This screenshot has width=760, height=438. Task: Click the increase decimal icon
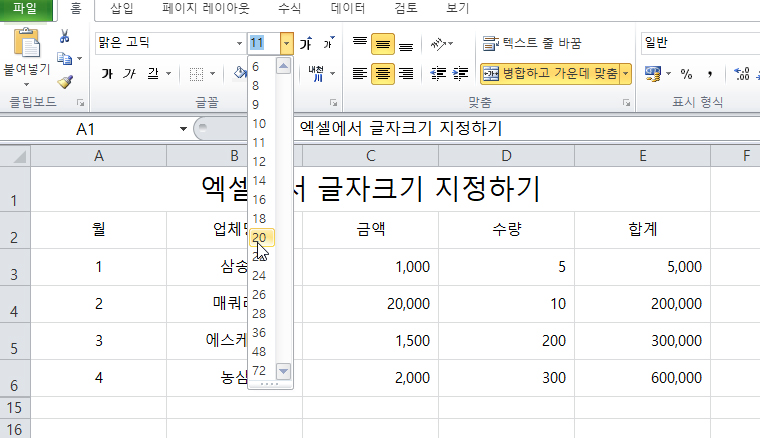coord(742,74)
